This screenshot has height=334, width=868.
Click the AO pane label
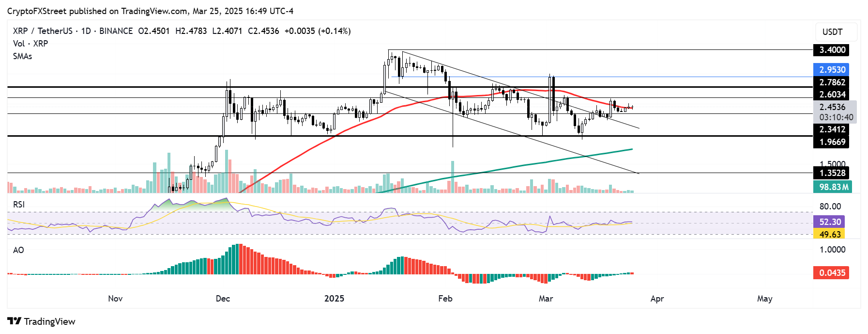click(x=18, y=250)
